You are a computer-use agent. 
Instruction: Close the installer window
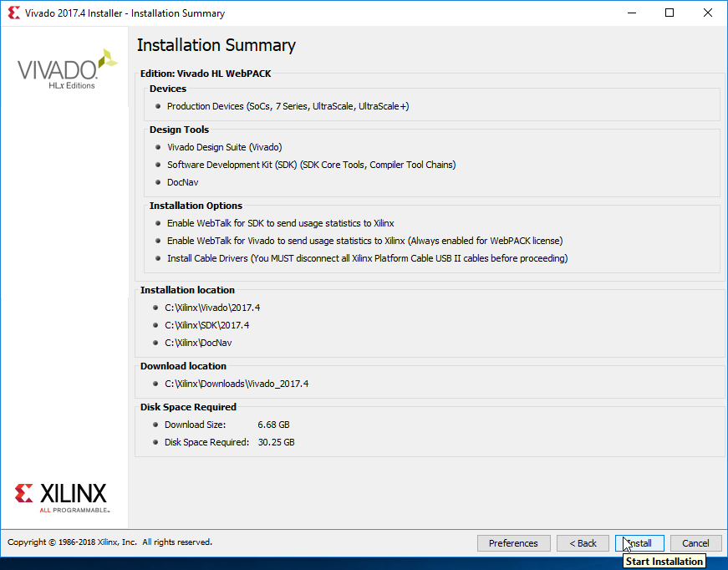(x=708, y=13)
